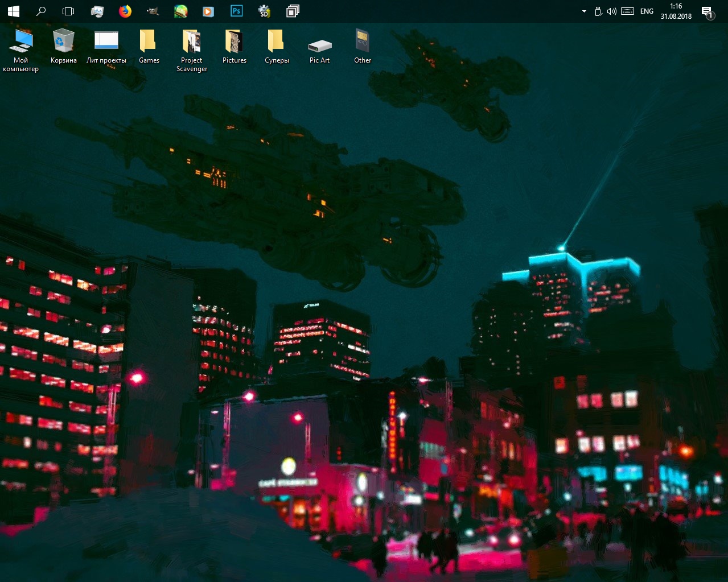Launch Firefox from the taskbar
Viewport: 728px width, 582px height.
(125, 11)
